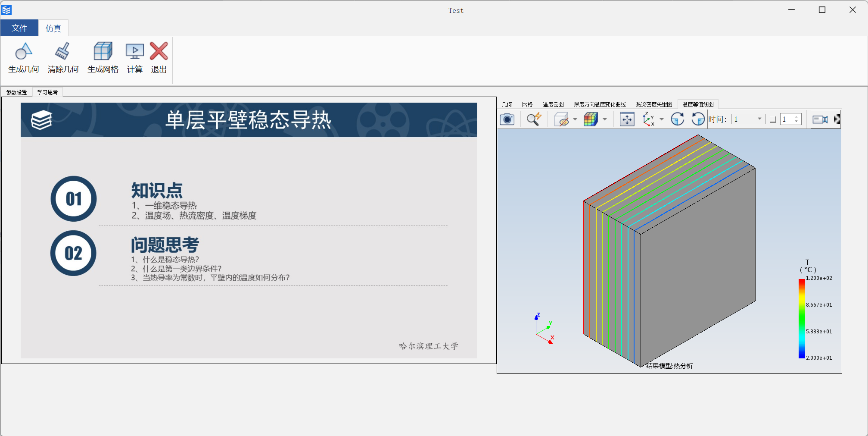Open the 热流密度矢量图 tab
The width and height of the screenshot is (868, 436).
pyautogui.click(x=654, y=104)
